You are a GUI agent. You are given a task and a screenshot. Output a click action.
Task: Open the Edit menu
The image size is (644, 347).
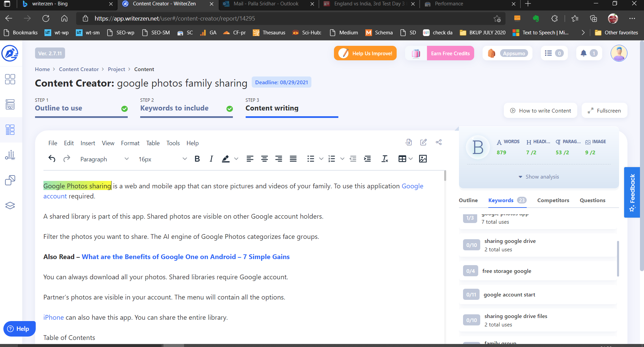[69, 143]
